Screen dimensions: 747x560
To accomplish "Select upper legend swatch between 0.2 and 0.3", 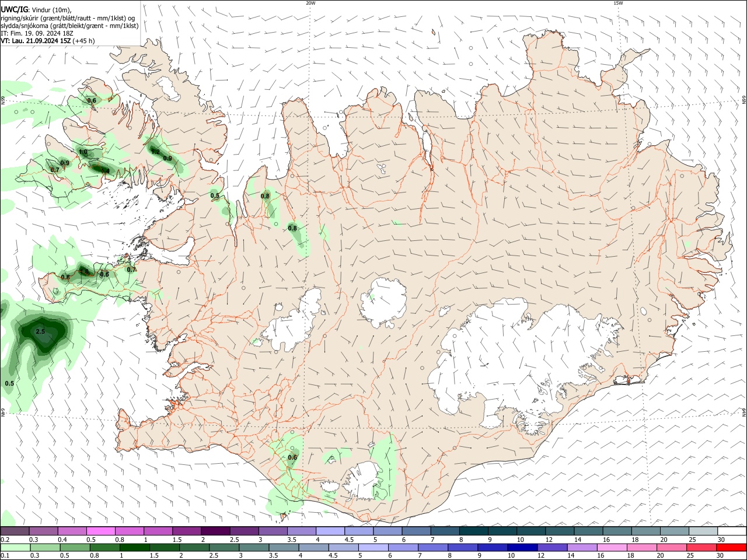I will coord(15,531).
